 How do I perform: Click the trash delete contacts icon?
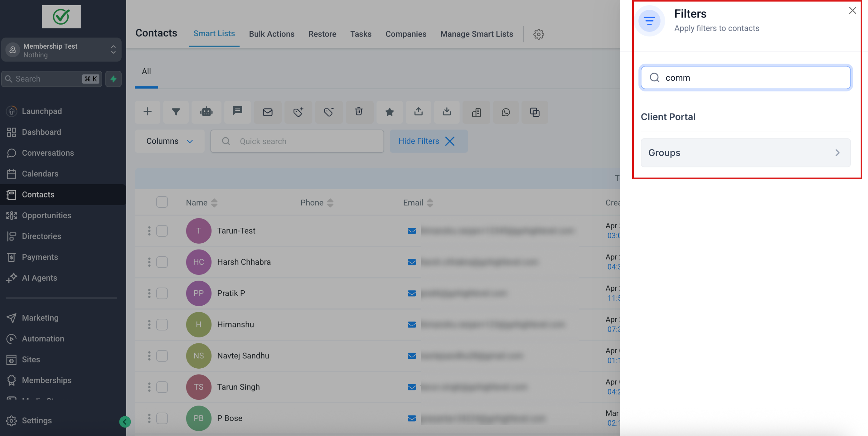tap(359, 112)
